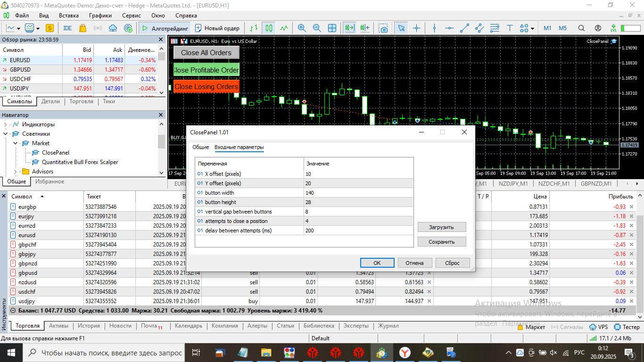Click the Сброс button in the dialog
Viewport: 644px width, 362px height.
coord(453,263)
